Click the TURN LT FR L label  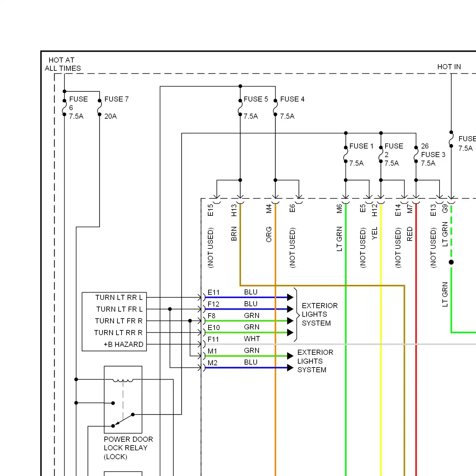click(x=119, y=309)
